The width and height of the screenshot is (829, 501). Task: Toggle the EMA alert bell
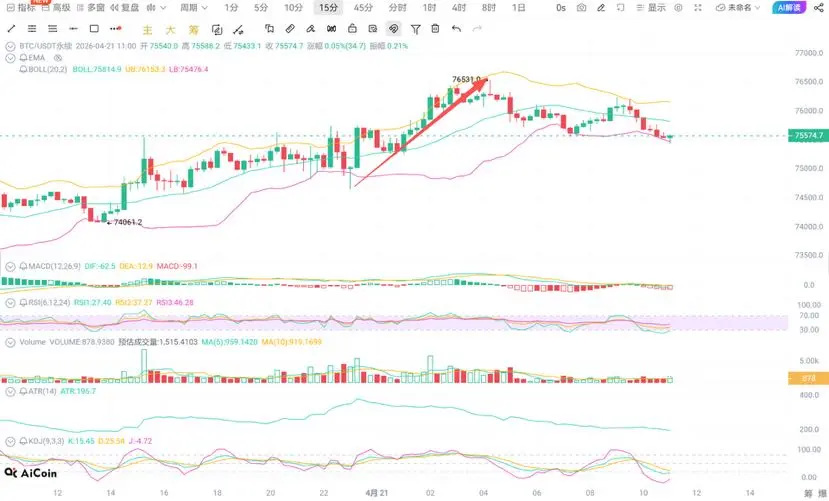(23, 58)
